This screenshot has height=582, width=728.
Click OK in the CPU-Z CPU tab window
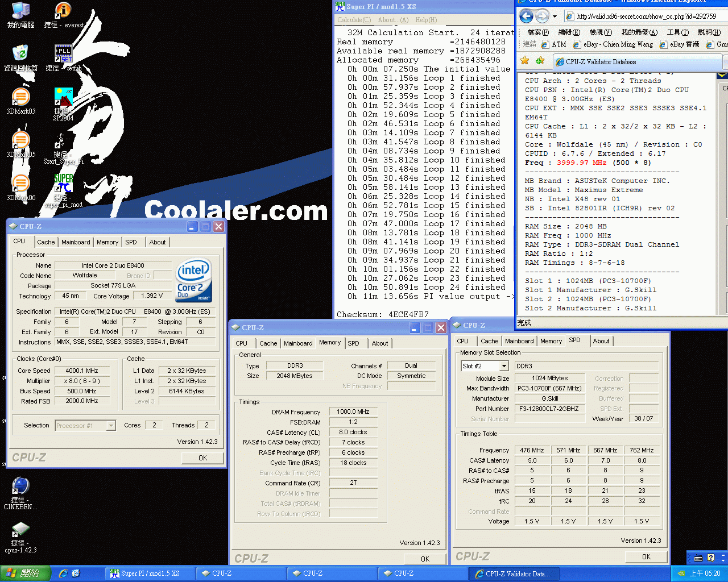tap(202, 458)
